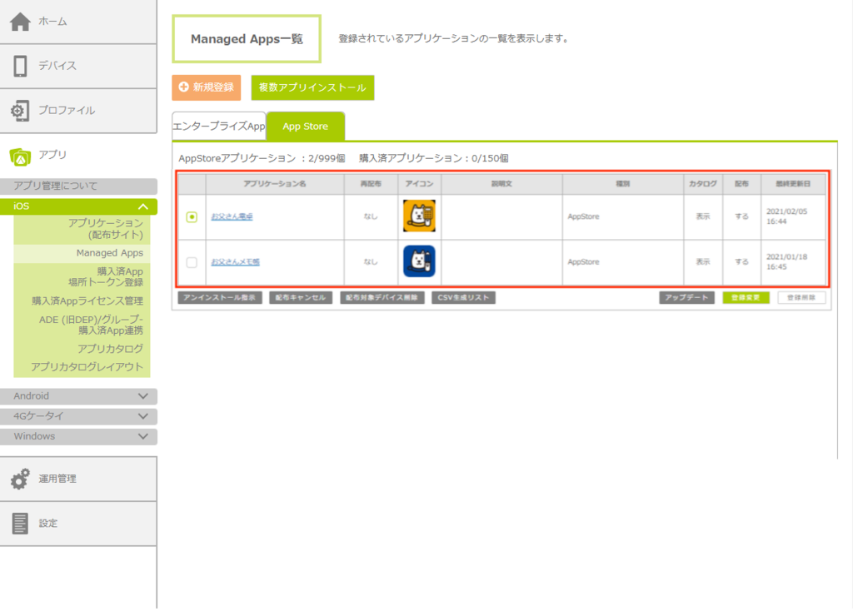Select the App Store tab

[x=305, y=127]
